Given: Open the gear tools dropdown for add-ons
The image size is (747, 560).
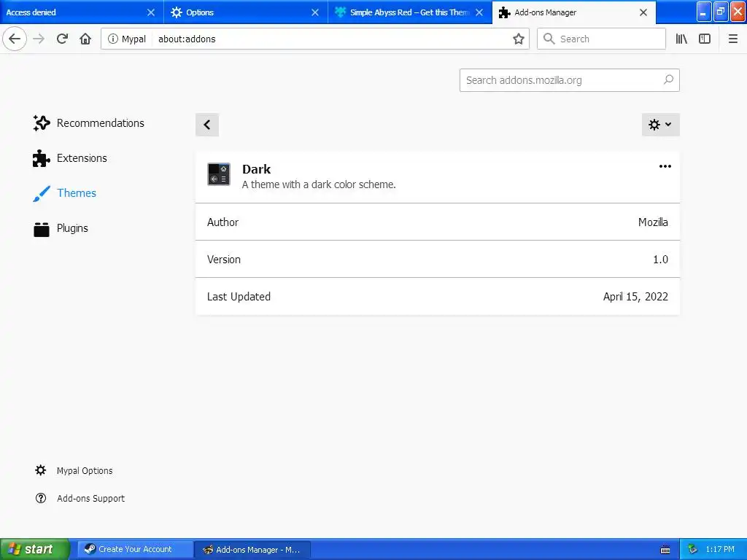Looking at the screenshot, I should tap(660, 125).
